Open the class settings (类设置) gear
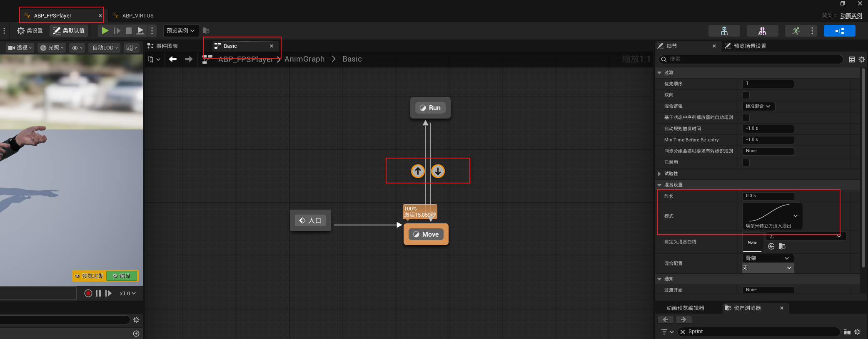 [30, 30]
